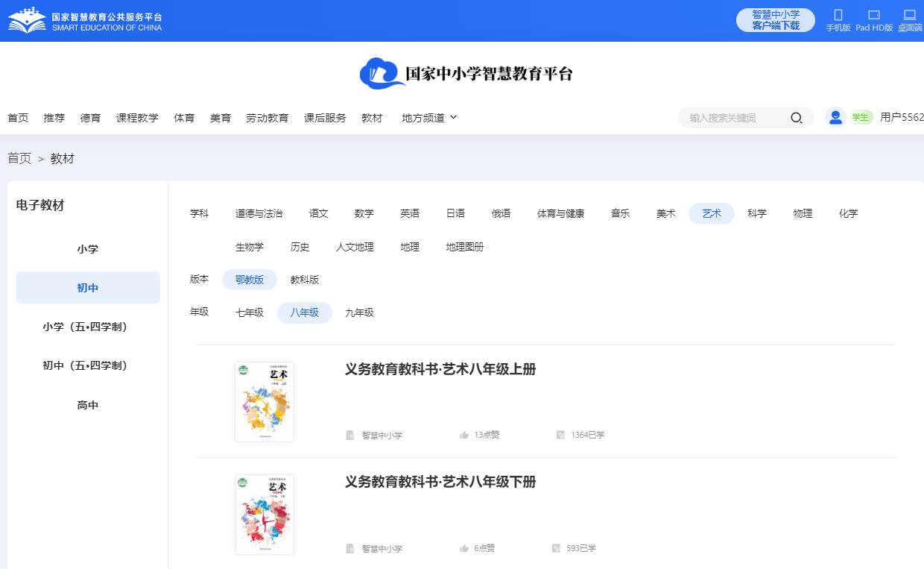Click the source icon beside 八年级下册's 智慧中小学
The height and width of the screenshot is (569, 924).
tap(350, 549)
